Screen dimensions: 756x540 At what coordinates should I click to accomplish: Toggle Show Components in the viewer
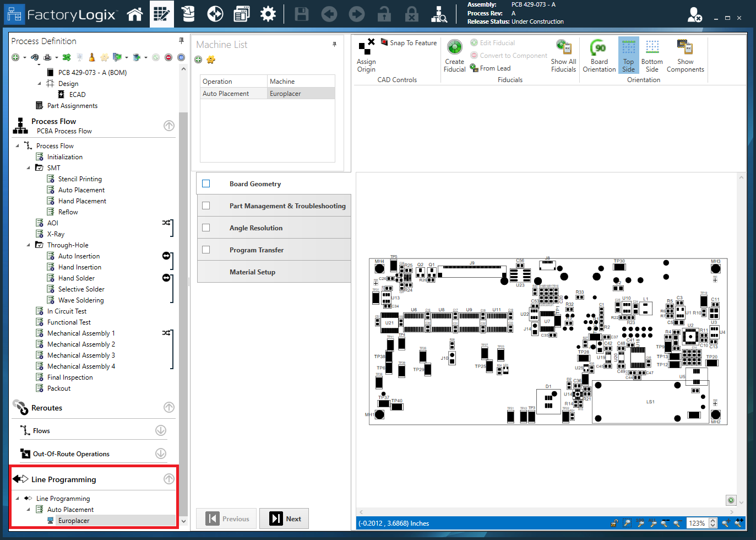point(684,55)
